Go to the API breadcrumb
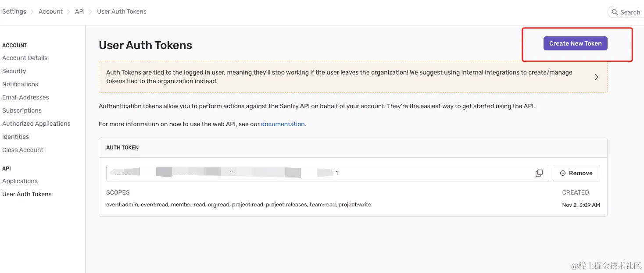 point(80,11)
